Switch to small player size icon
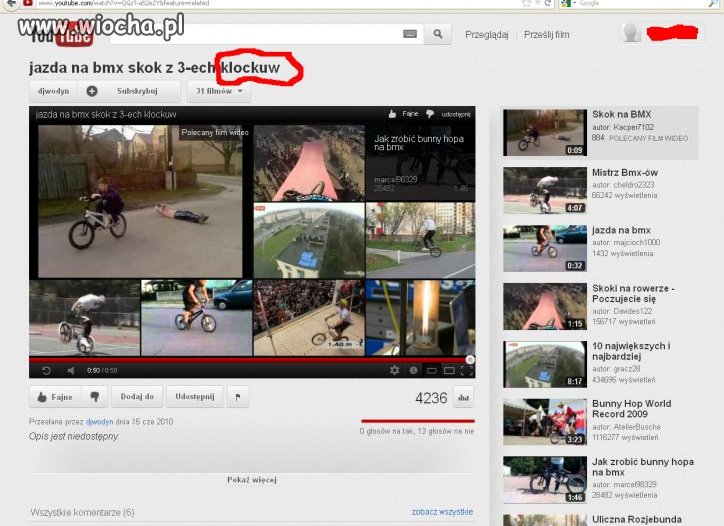724x526 pixels. (x=431, y=370)
